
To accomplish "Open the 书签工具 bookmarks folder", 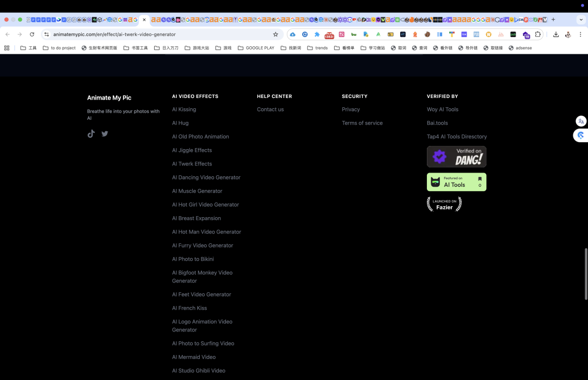I will 136,48.
